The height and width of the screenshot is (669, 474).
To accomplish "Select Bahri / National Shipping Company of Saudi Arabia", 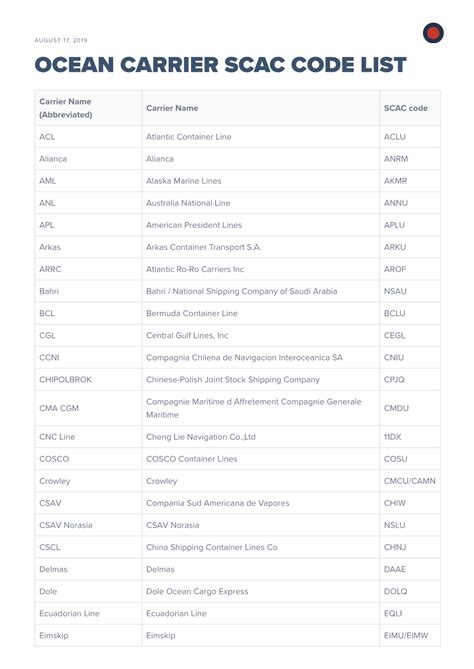I will [242, 291].
